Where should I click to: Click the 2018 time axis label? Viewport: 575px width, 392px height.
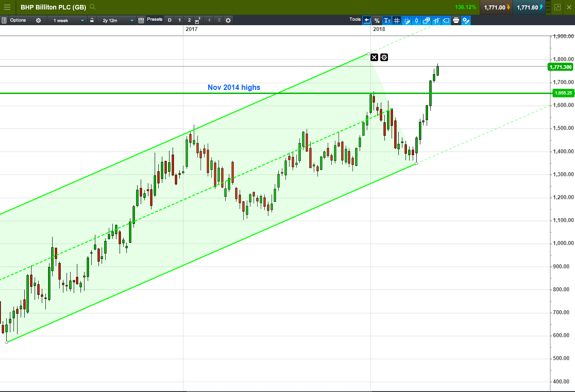coord(379,29)
